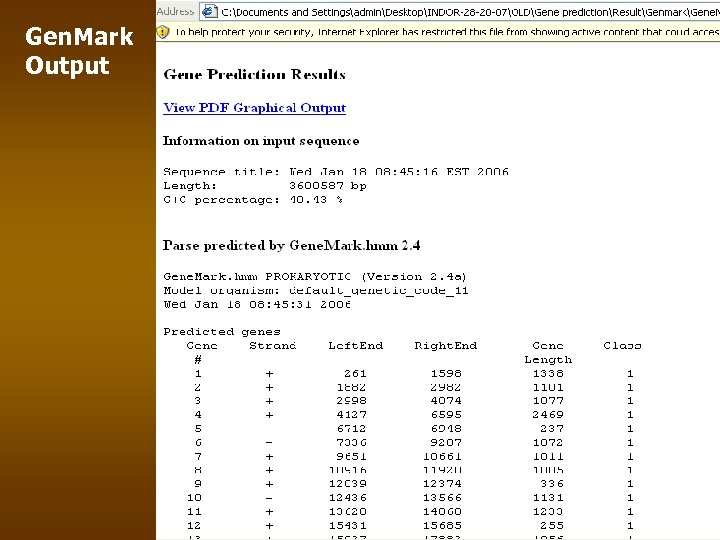Click the minus strand sign of gene 6
720x540 pixels.
269,443
